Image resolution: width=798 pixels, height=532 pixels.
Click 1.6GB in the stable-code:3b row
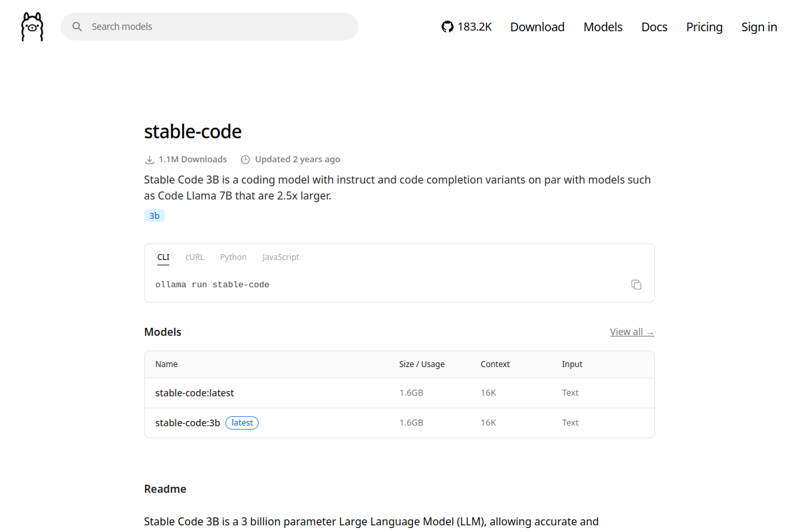tap(411, 423)
